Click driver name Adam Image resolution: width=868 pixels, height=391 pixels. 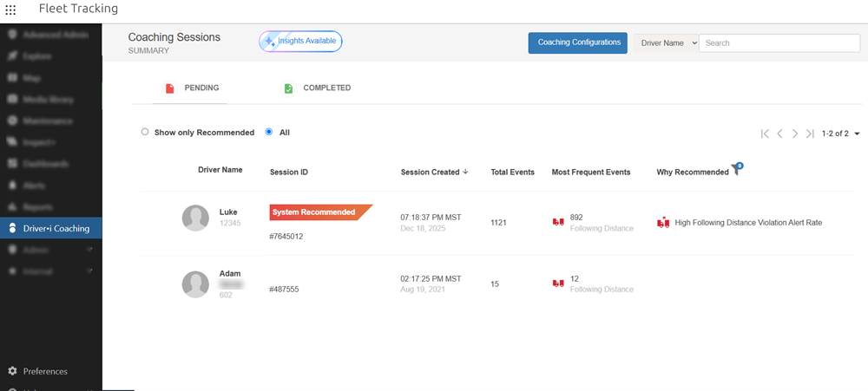[230, 273]
